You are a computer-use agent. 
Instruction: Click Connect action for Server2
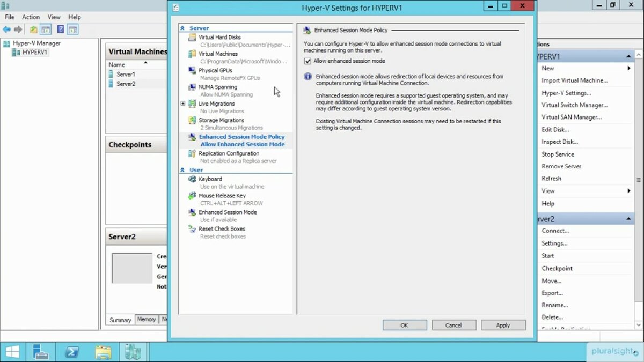tap(555, 231)
